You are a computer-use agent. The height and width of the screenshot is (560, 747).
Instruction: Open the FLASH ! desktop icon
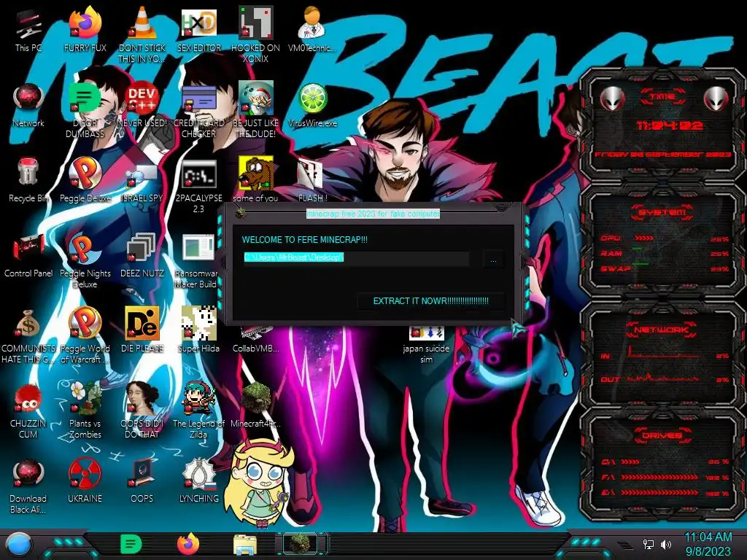(x=312, y=180)
